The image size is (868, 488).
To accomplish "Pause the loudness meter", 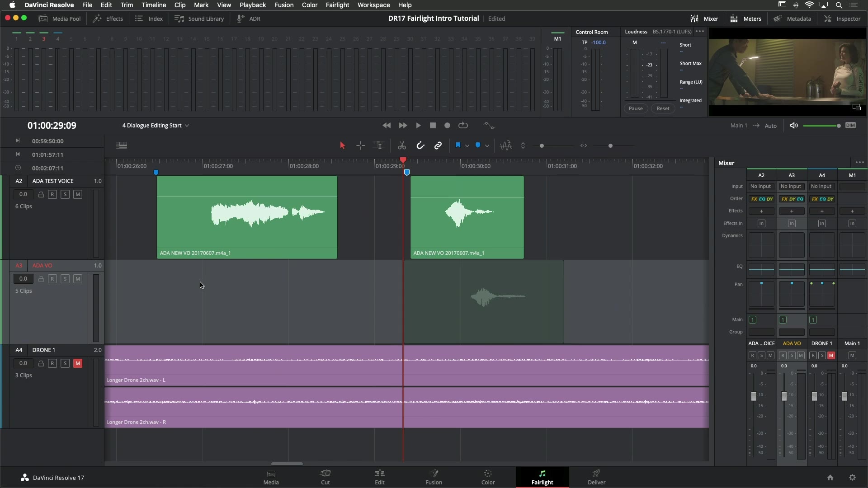I will pos(636,108).
